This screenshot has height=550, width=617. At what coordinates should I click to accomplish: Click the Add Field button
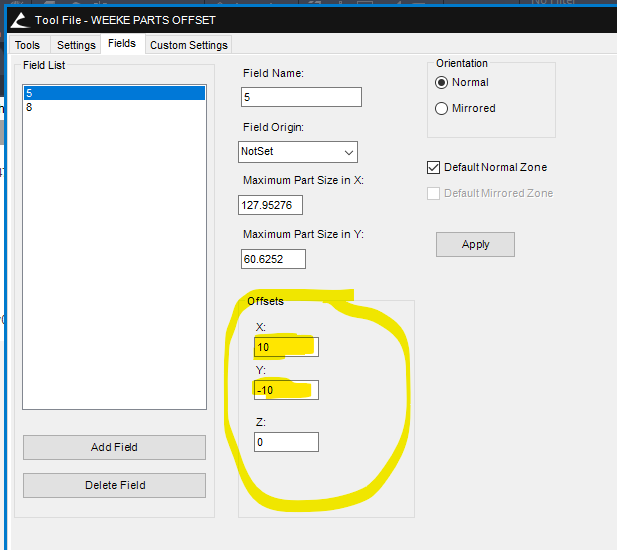click(x=115, y=447)
